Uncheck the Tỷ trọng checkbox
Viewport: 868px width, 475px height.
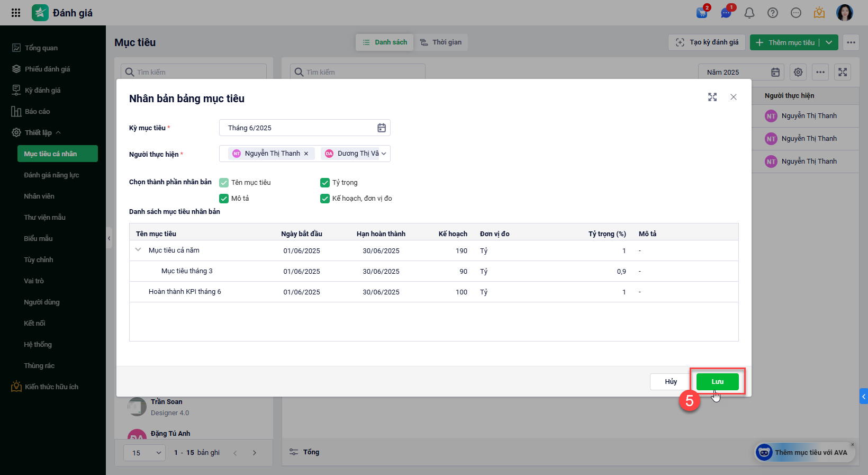(325, 183)
